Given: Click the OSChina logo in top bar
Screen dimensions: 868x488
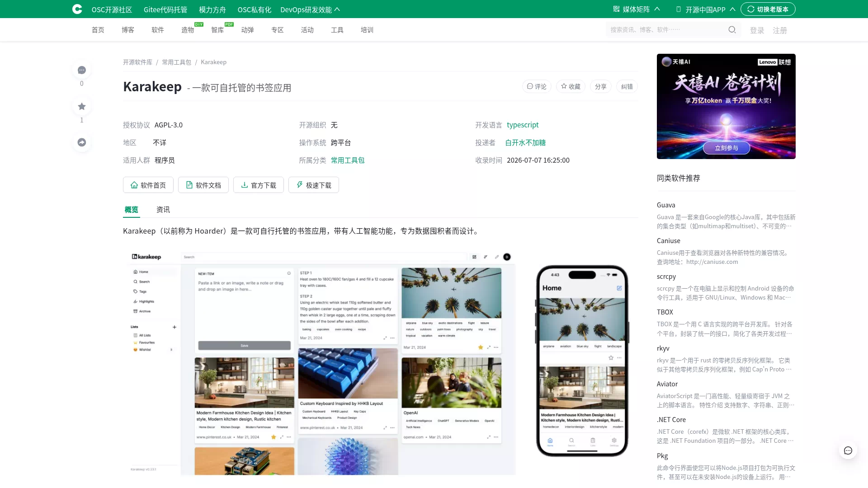Looking at the screenshot, I should [x=77, y=9].
